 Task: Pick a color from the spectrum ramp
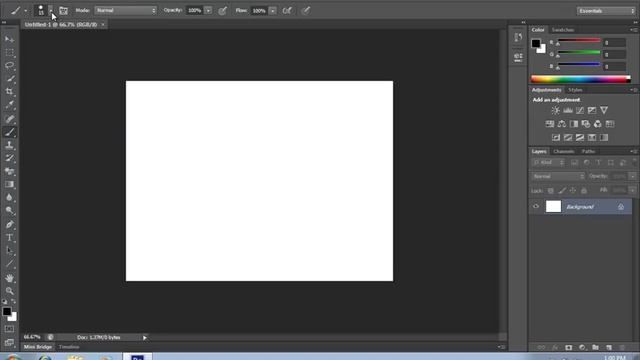(580, 79)
